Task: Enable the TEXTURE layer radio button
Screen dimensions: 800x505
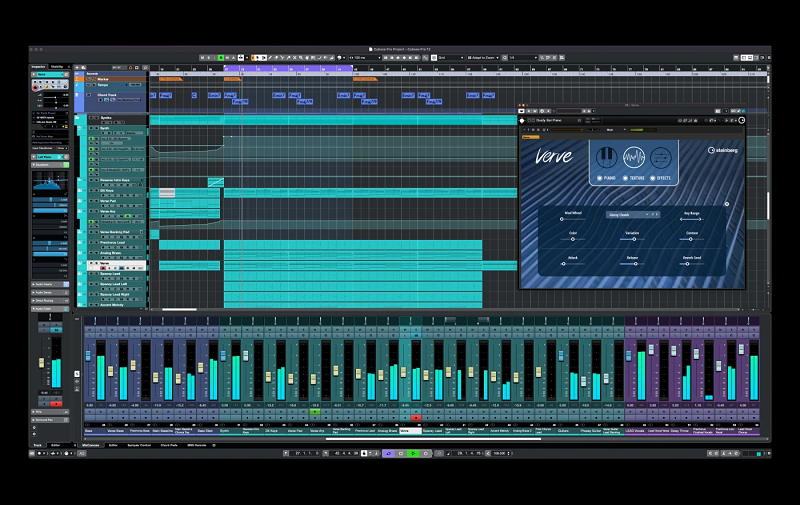Action: click(624, 178)
